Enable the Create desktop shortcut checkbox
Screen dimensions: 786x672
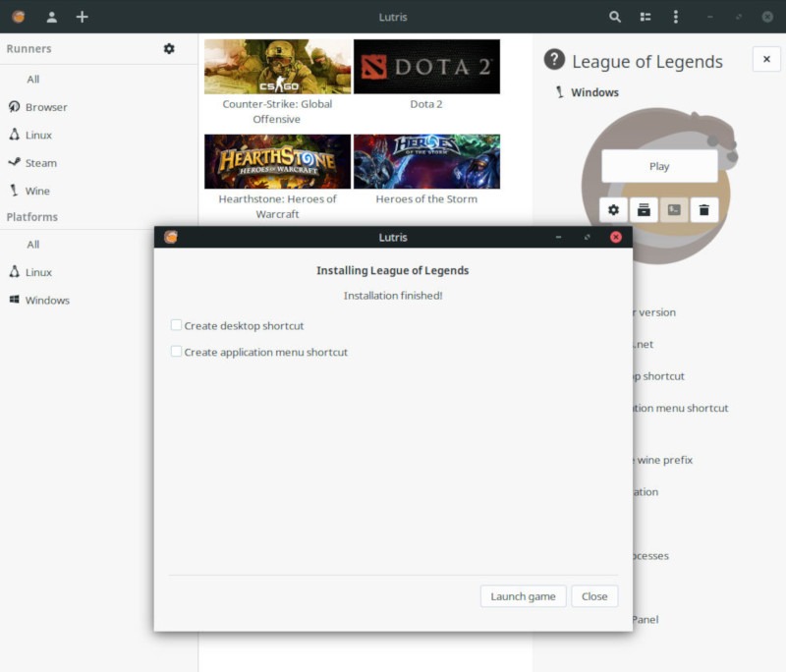[176, 324]
